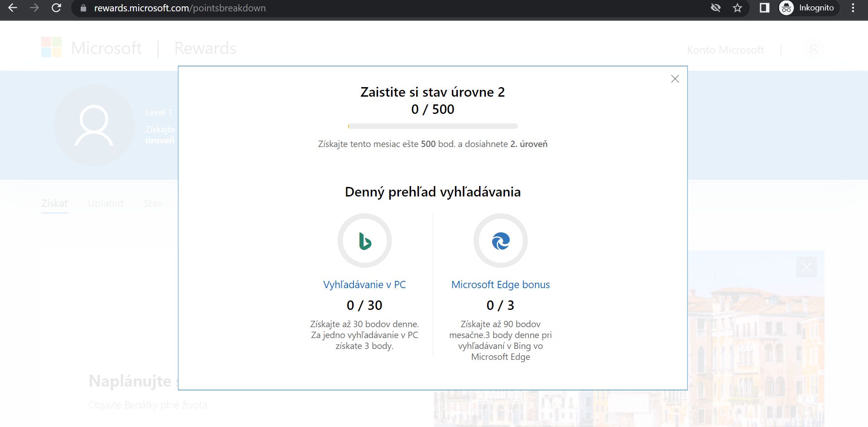
Task: Click the Microsoft logo in header
Action: point(92,48)
